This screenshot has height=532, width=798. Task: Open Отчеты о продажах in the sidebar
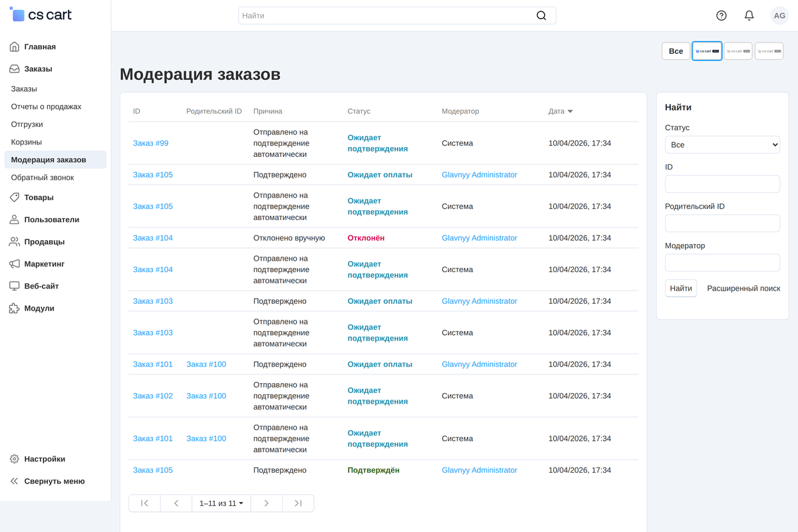(x=47, y=106)
